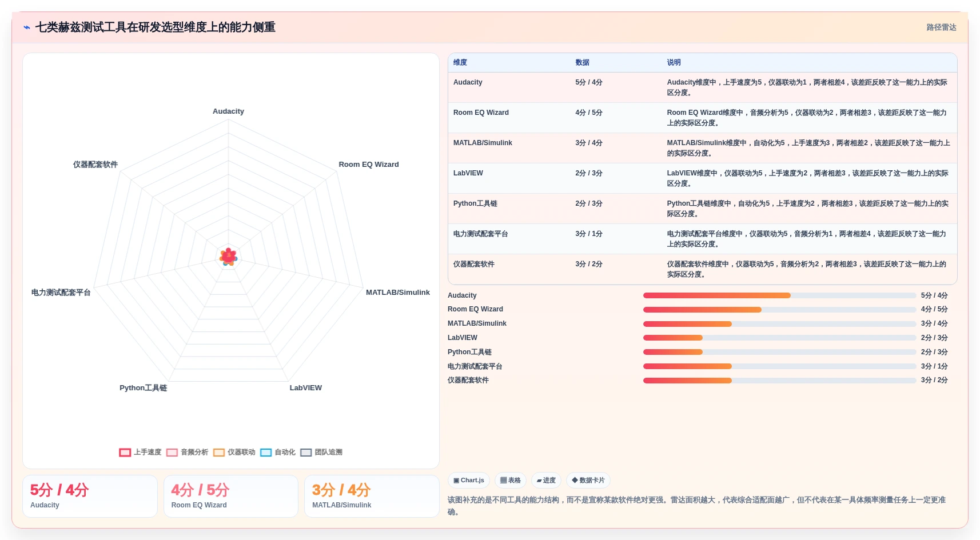Open the MATLAB/Simulink 3分 / 4分 card
980x540 pixels.
pos(372,497)
